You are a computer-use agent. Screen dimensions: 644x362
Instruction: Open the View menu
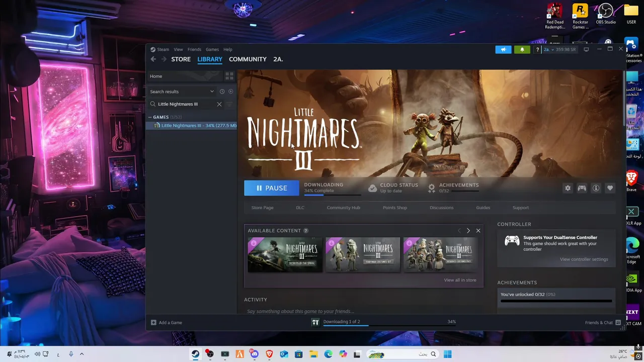(178, 50)
